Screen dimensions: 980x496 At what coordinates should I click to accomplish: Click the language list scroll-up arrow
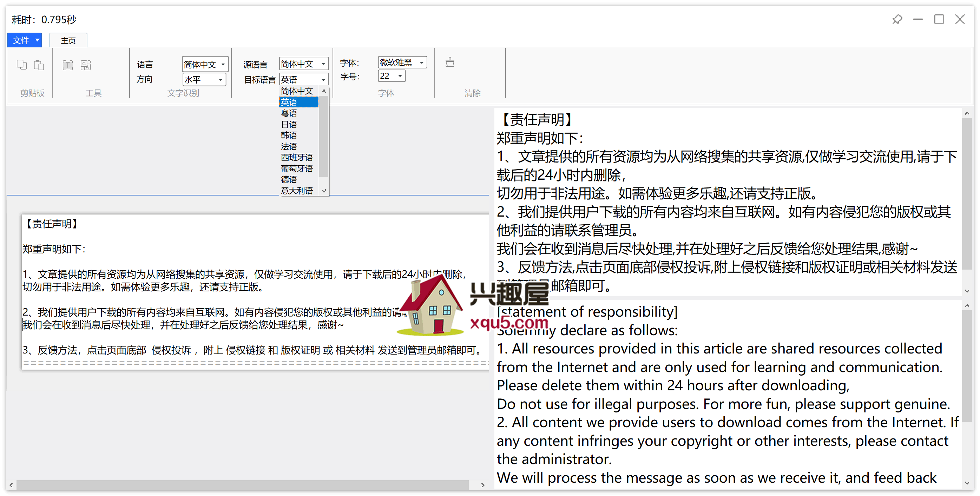[x=324, y=91]
